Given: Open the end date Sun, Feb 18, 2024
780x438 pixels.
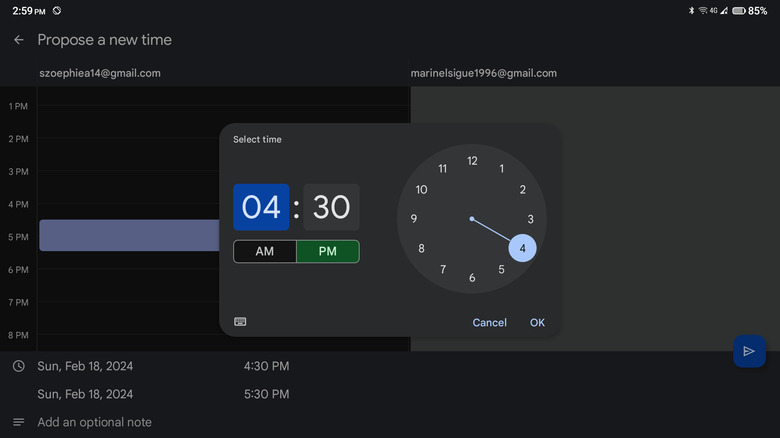Looking at the screenshot, I should coord(85,394).
